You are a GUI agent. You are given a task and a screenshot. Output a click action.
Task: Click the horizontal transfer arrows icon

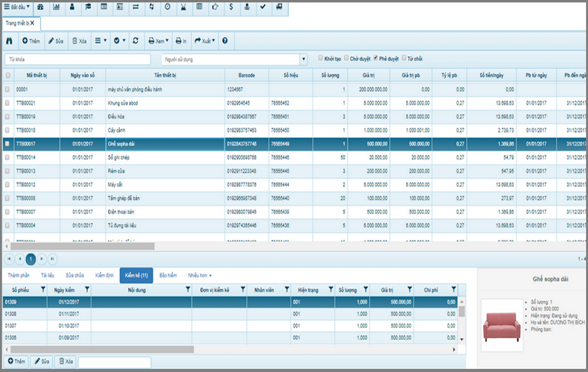[136, 7]
